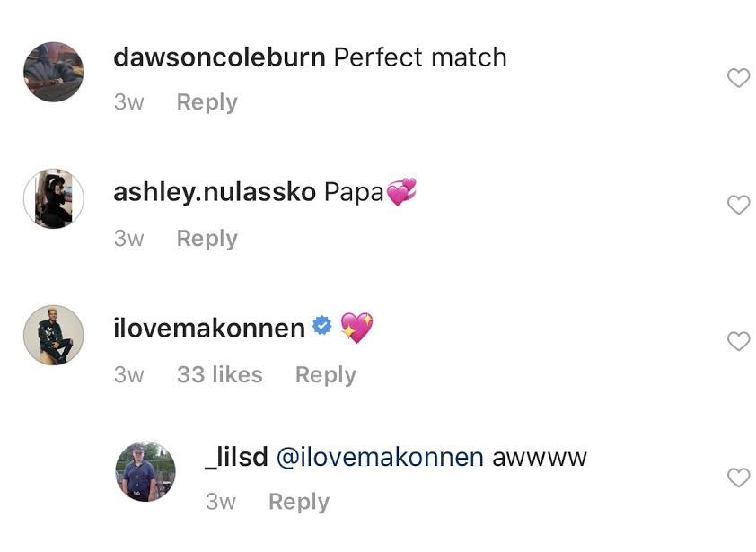The height and width of the screenshot is (552, 756).
Task: View the 33 likes list
Action: point(219,375)
